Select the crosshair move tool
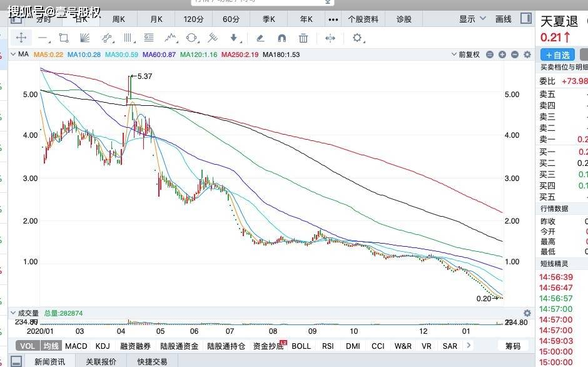The image size is (588, 367). (x=21, y=38)
